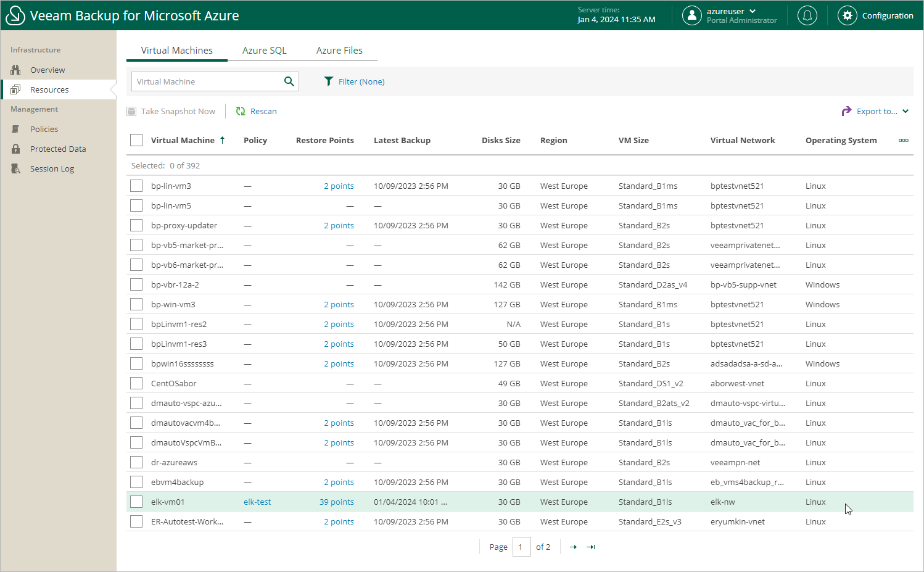Open bp-lin-vm3 2 points link

(339, 186)
